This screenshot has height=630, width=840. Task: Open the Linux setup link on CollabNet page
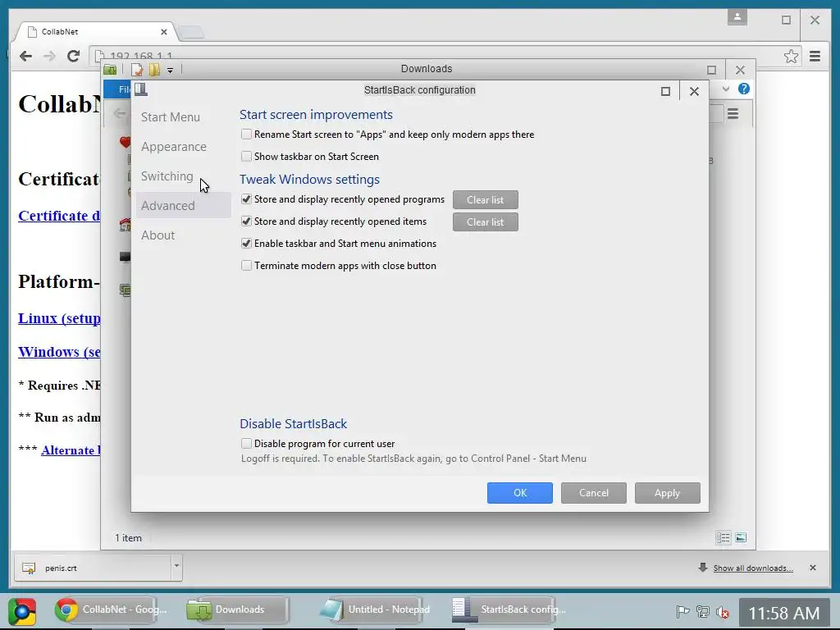coord(59,318)
